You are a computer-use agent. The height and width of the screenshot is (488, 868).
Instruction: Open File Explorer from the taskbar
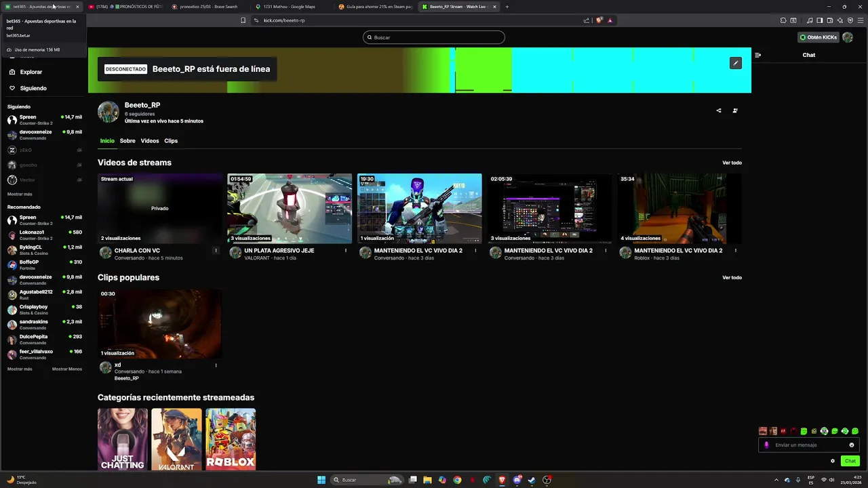(x=427, y=480)
